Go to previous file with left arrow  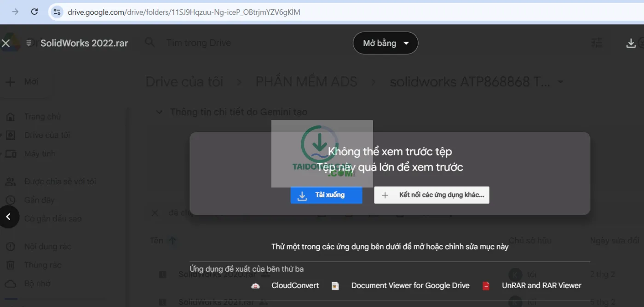(x=9, y=217)
